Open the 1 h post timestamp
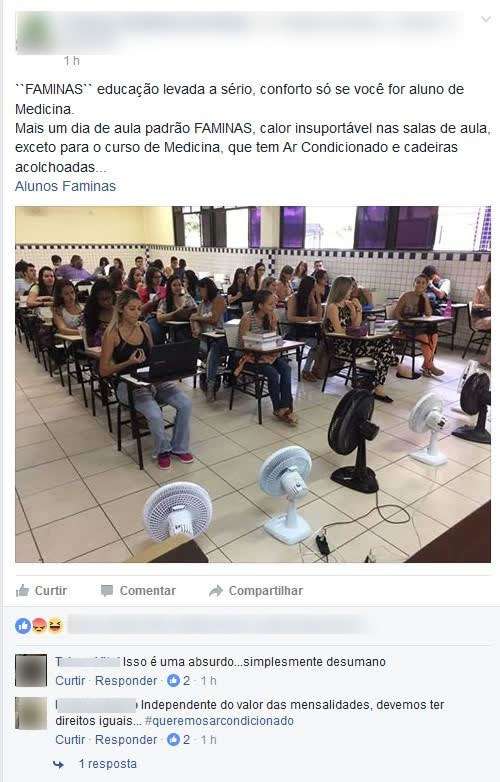Screen dimensions: 500x782 point(72,61)
